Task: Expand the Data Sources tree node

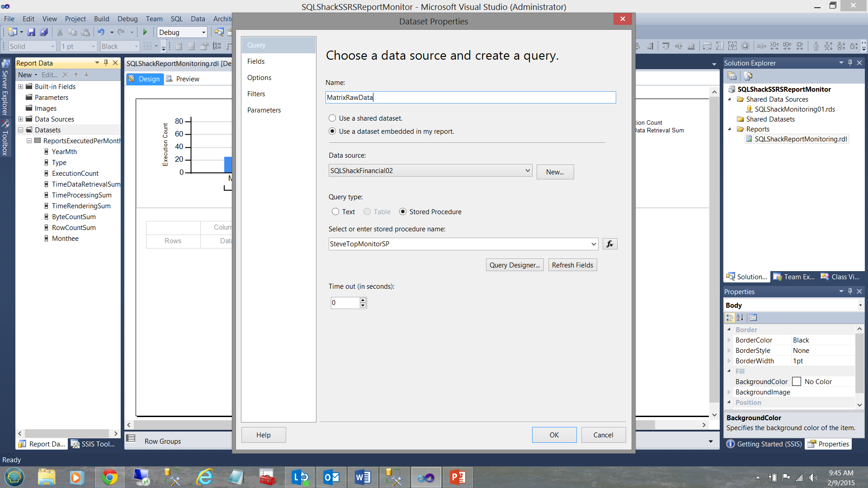Action: pos(21,119)
